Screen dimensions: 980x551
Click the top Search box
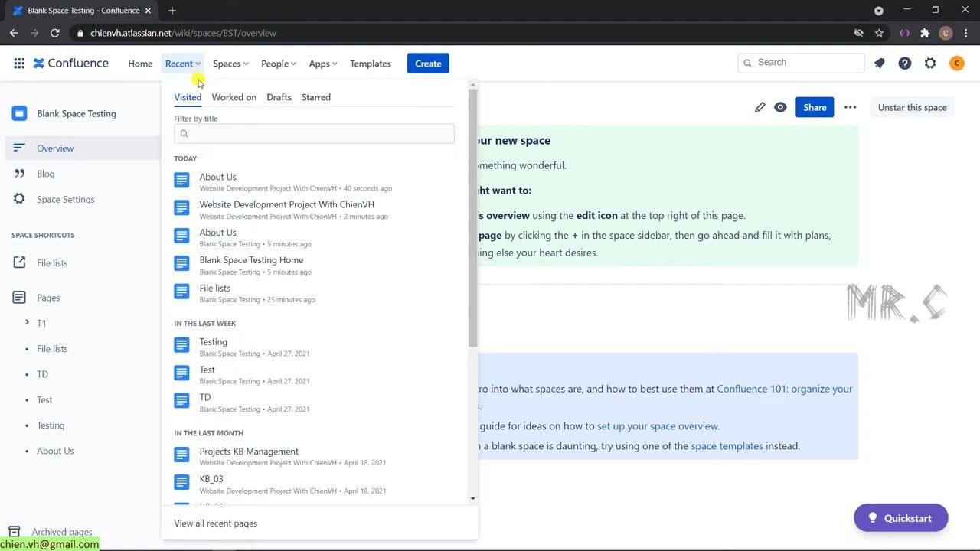click(x=802, y=63)
